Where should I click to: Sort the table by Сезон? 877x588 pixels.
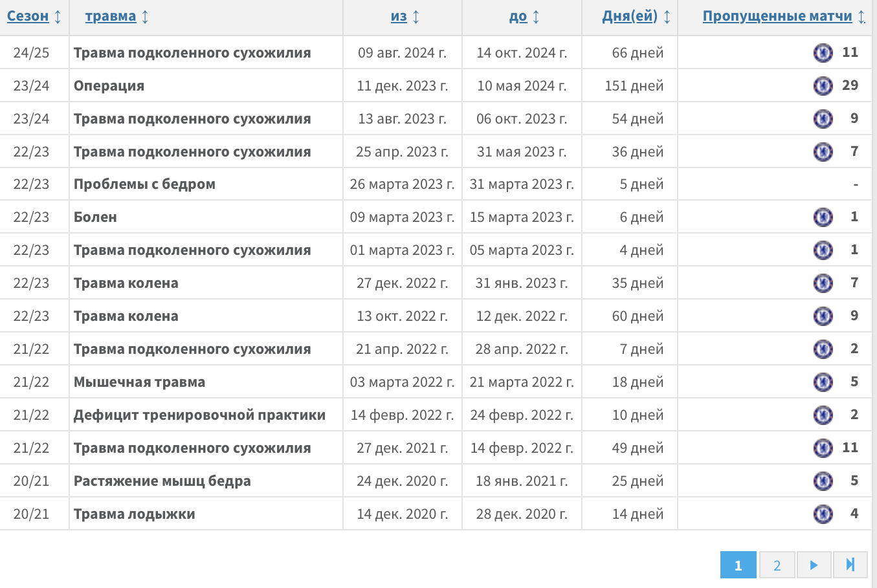click(28, 16)
